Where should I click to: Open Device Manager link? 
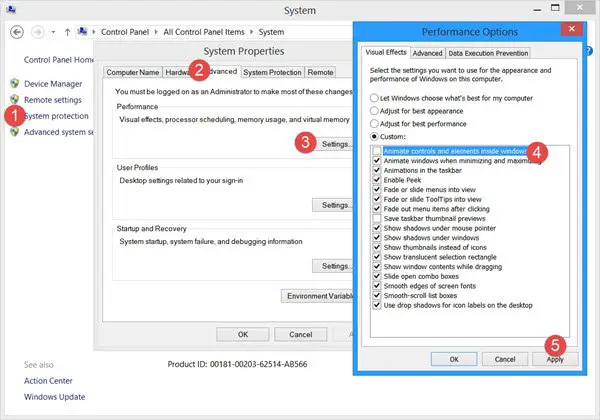click(x=53, y=84)
